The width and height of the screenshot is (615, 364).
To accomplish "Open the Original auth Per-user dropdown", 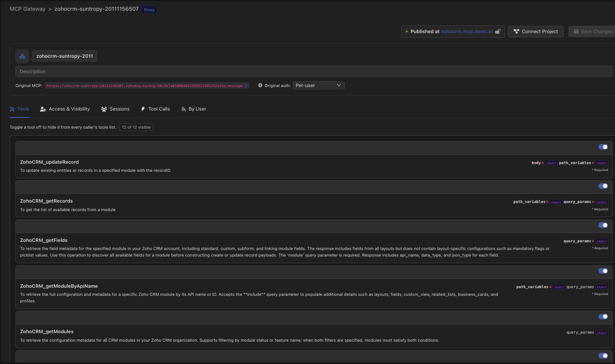I will tap(319, 86).
